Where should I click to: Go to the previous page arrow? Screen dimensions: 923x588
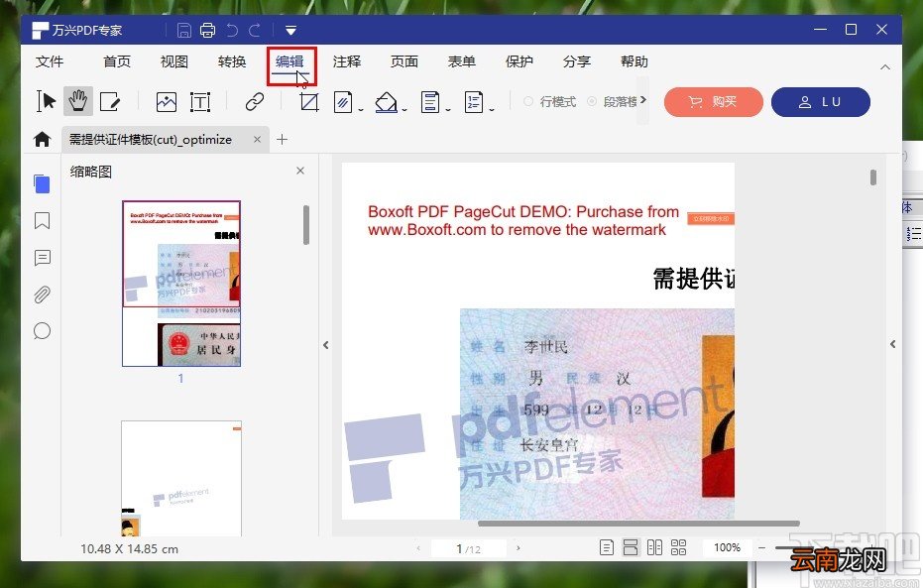pyautogui.click(x=418, y=548)
